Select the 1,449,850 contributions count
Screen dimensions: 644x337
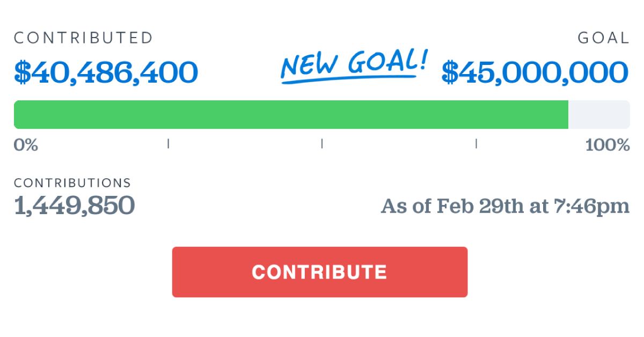click(x=74, y=206)
